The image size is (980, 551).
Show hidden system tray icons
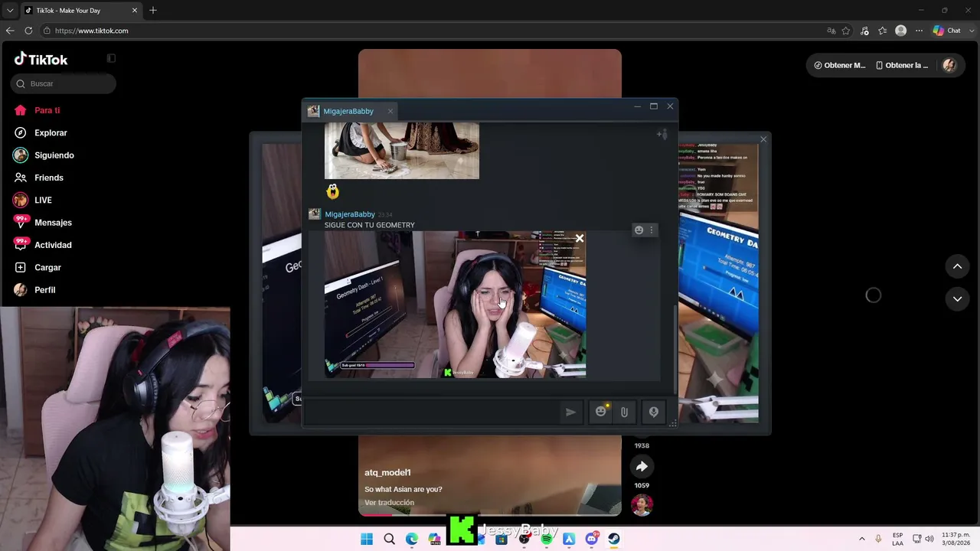[x=862, y=539]
